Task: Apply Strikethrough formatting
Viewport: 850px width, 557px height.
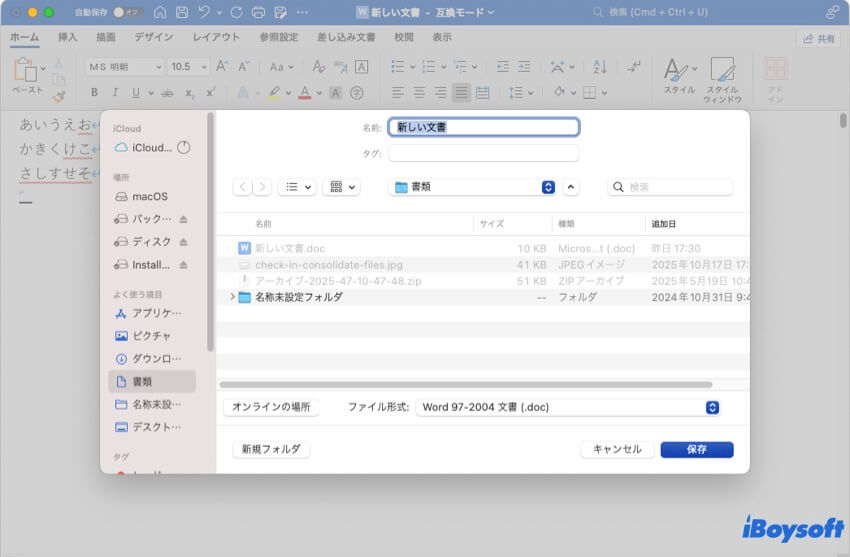Action: point(168,93)
